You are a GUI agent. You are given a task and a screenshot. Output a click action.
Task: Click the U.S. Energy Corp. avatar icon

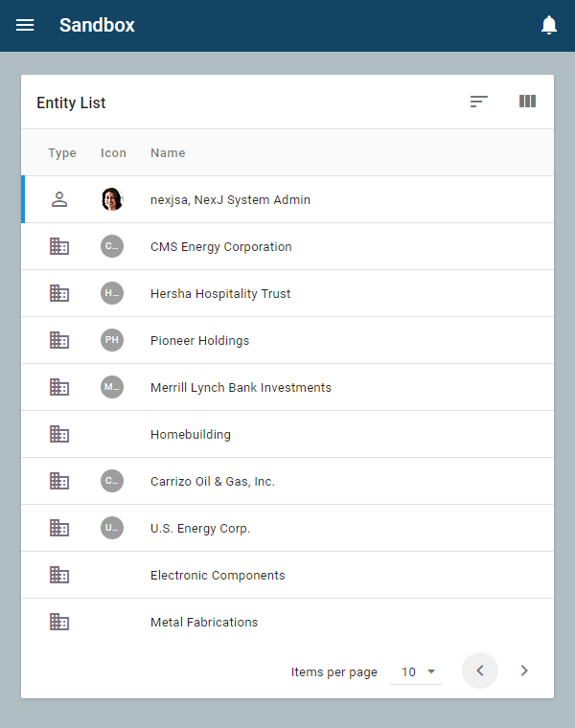tap(112, 528)
